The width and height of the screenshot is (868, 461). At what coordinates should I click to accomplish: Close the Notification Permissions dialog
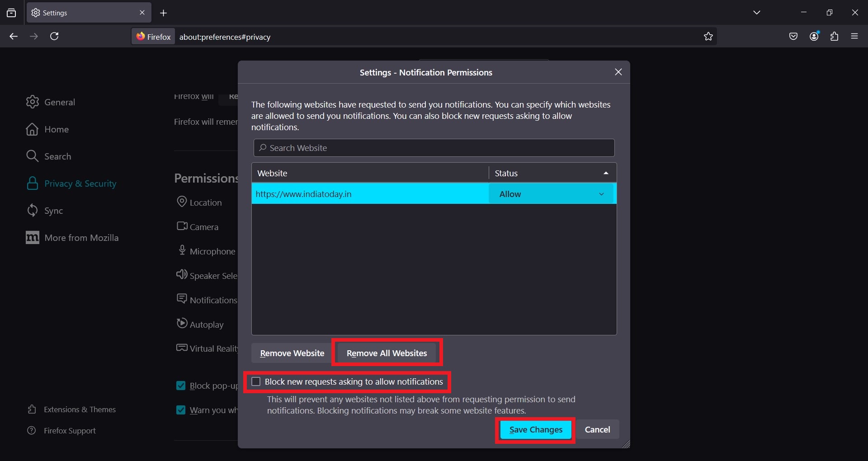618,72
